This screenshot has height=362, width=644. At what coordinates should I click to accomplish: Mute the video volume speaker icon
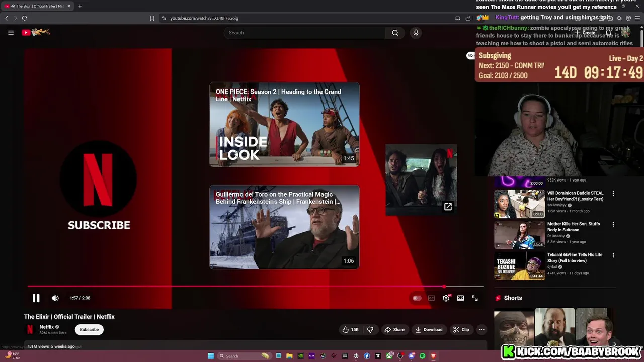pyautogui.click(x=55, y=298)
